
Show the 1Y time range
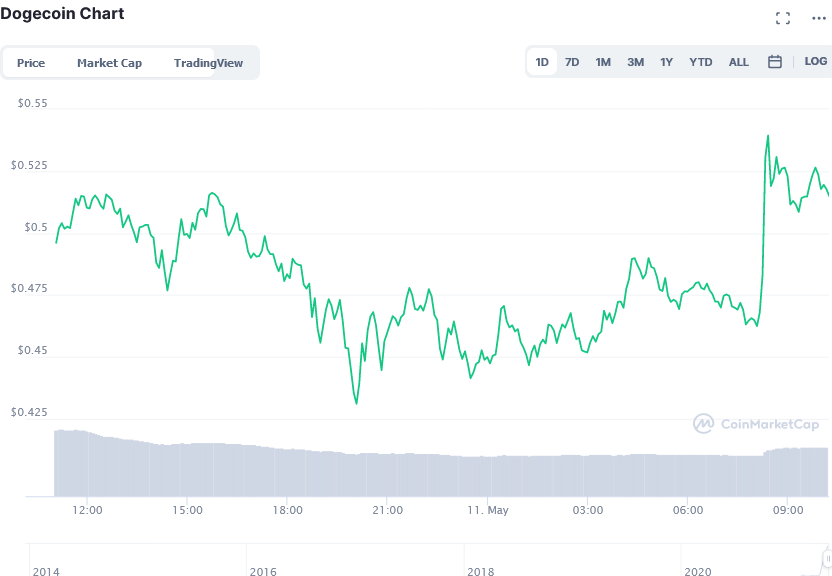coord(666,62)
